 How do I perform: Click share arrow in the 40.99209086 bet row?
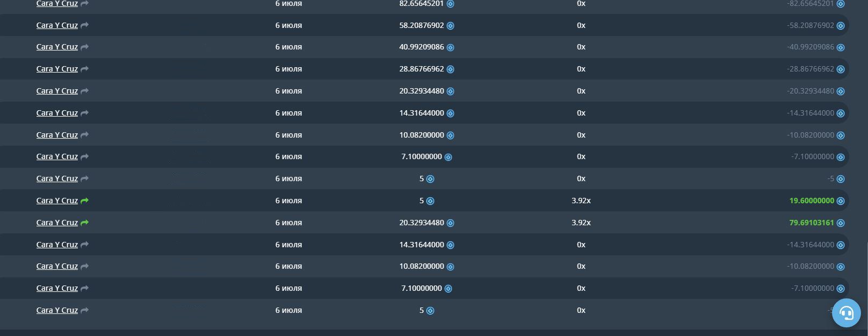pos(84,47)
